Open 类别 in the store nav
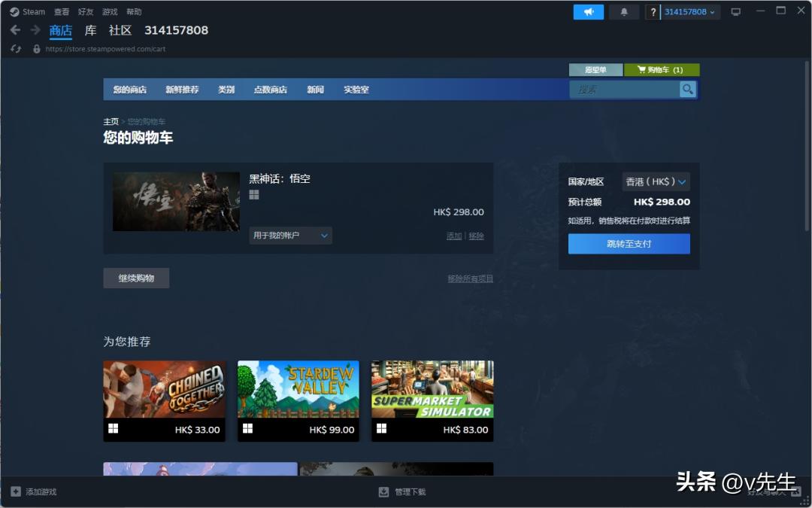Screen dimensions: 812x508 (226, 89)
